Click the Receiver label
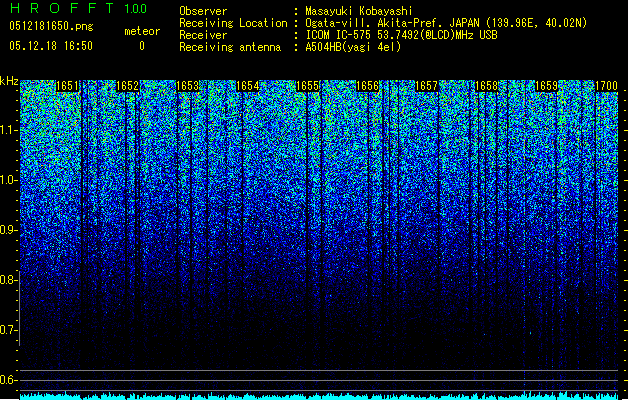The height and width of the screenshot is (400, 629). [x=203, y=35]
